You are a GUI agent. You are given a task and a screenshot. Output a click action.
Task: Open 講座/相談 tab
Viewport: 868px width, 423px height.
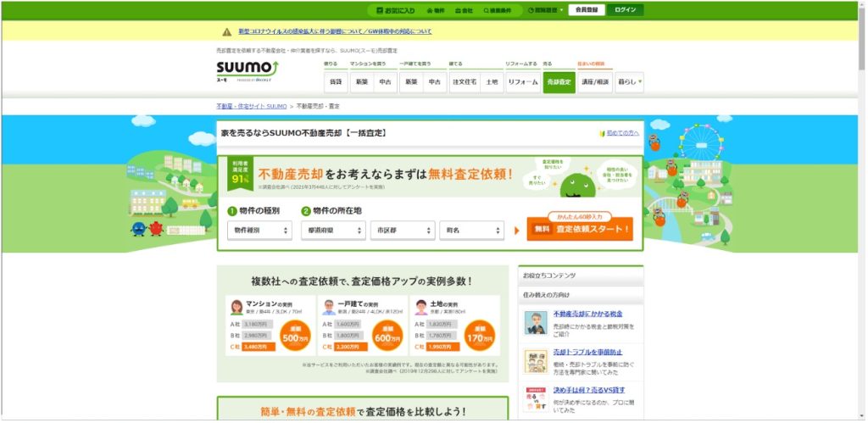pos(595,82)
